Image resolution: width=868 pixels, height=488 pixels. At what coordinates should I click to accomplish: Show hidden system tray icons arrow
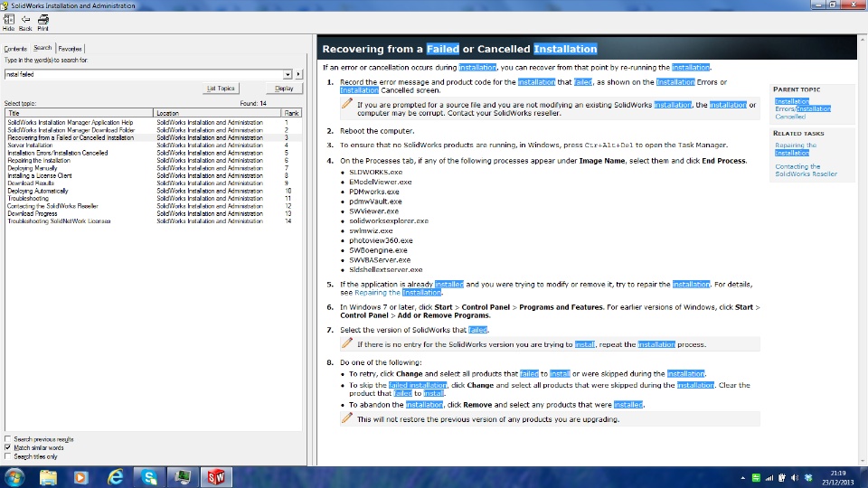coord(743,478)
